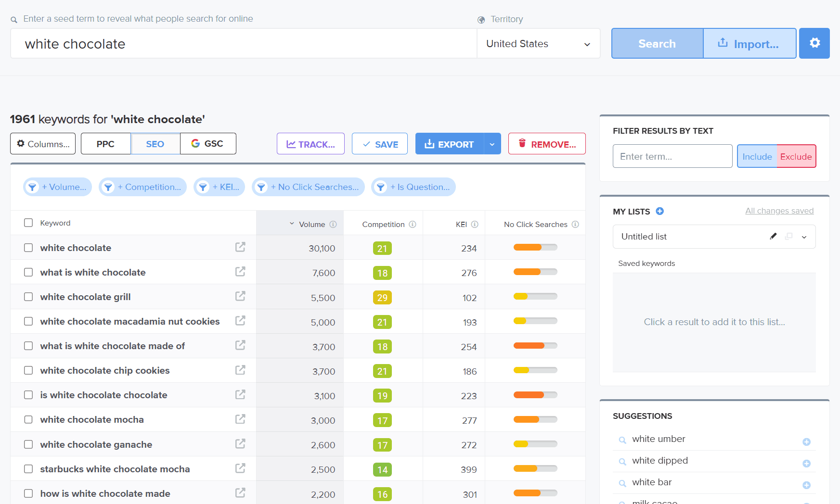Open external link for 'white chocolate ganache'
Screen dimensions: 840x504
(x=240, y=444)
